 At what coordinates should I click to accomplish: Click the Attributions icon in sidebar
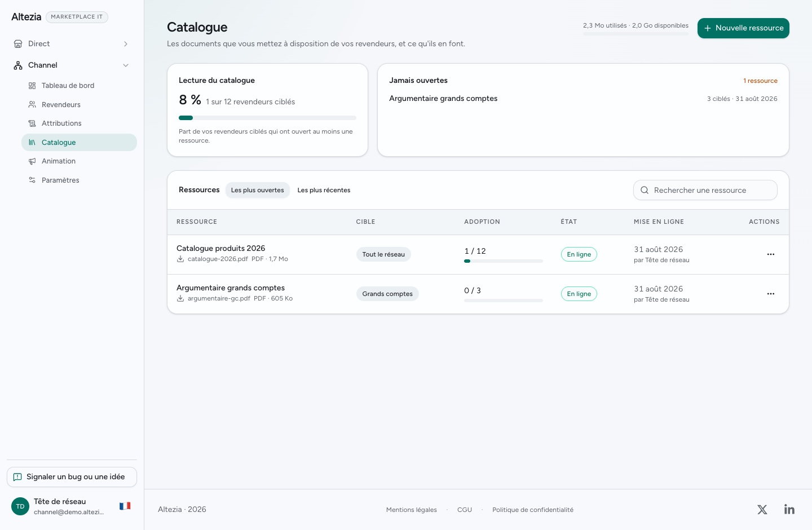pyautogui.click(x=32, y=123)
